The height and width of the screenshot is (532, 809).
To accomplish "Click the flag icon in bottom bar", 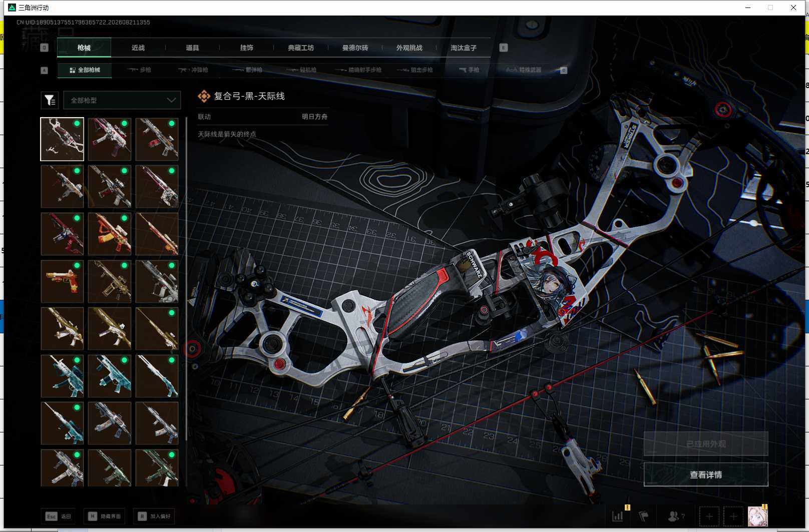I will (643, 516).
